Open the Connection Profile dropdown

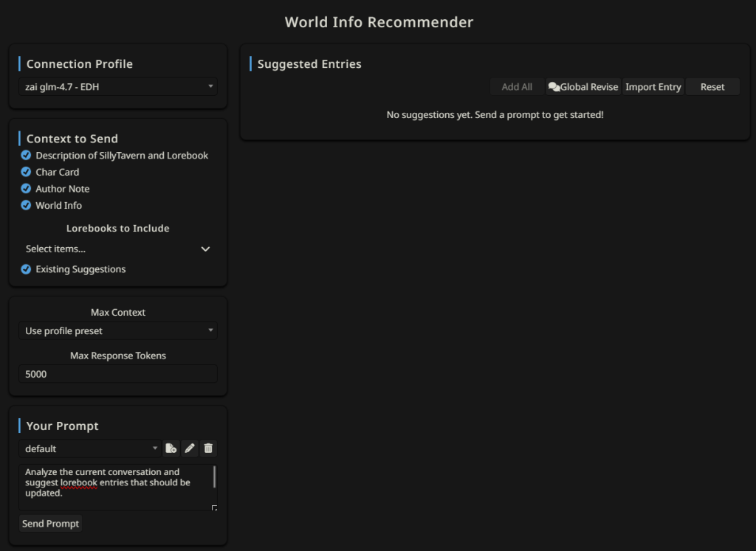click(x=118, y=87)
